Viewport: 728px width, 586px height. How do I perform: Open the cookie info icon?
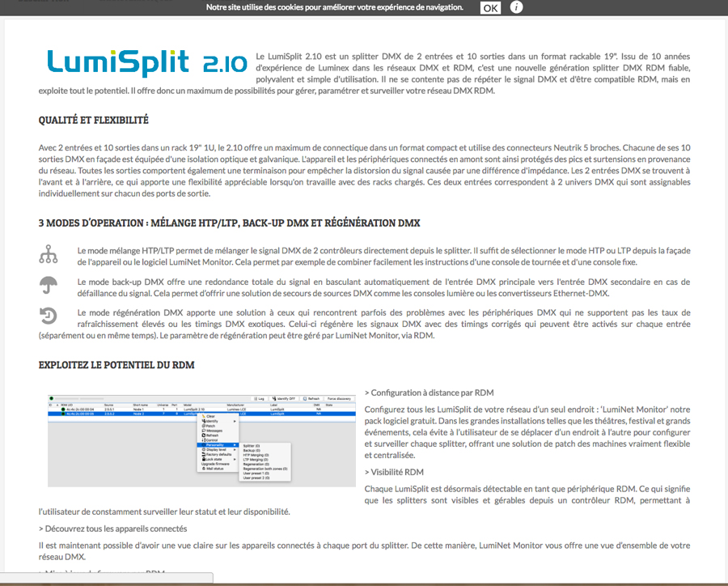tap(516, 7)
